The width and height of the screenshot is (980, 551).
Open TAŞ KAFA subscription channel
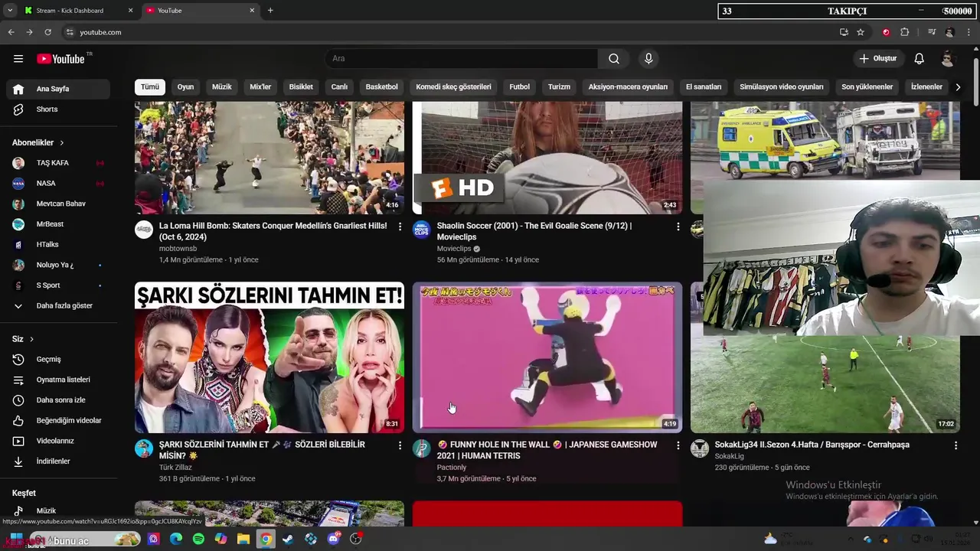coord(59,163)
